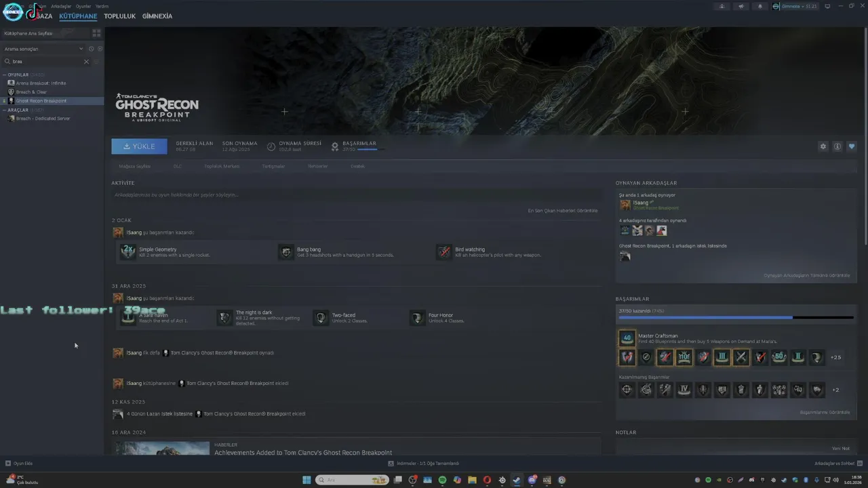
Task: Toggle ready-to-play filter icon in sidebar
Action: (100, 49)
